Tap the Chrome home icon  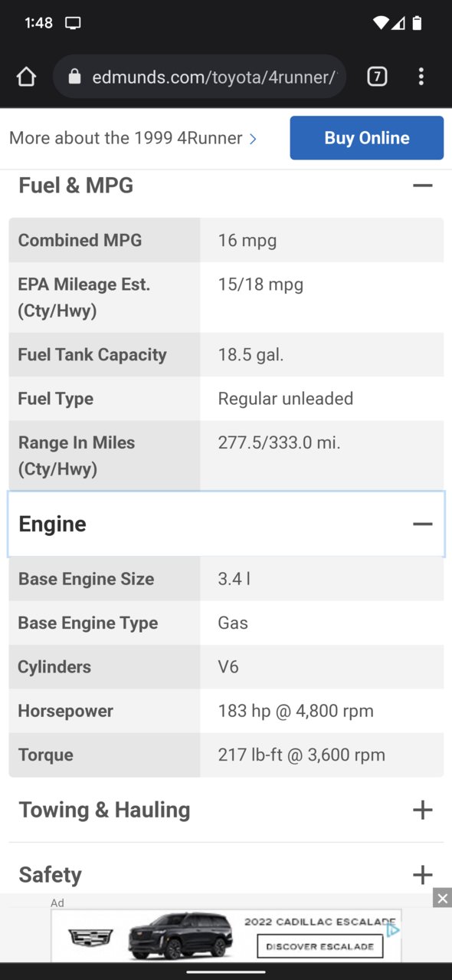coord(26,77)
